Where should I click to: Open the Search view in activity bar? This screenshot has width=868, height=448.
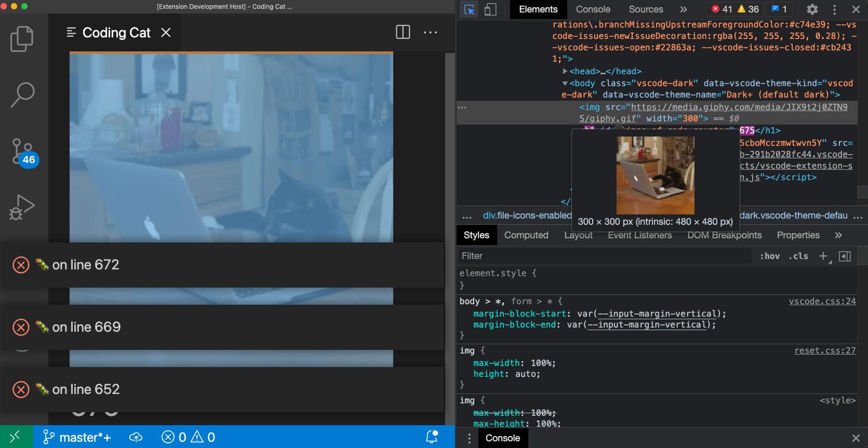(22, 94)
